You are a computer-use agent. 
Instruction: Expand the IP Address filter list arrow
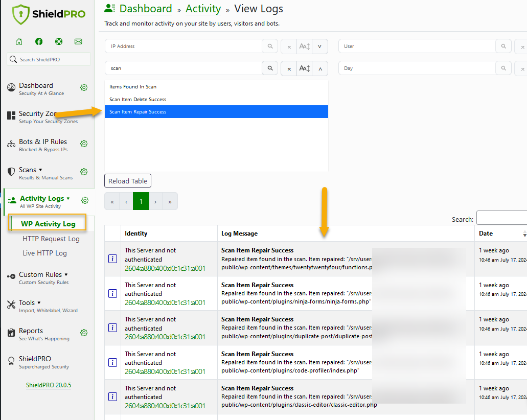click(320, 46)
